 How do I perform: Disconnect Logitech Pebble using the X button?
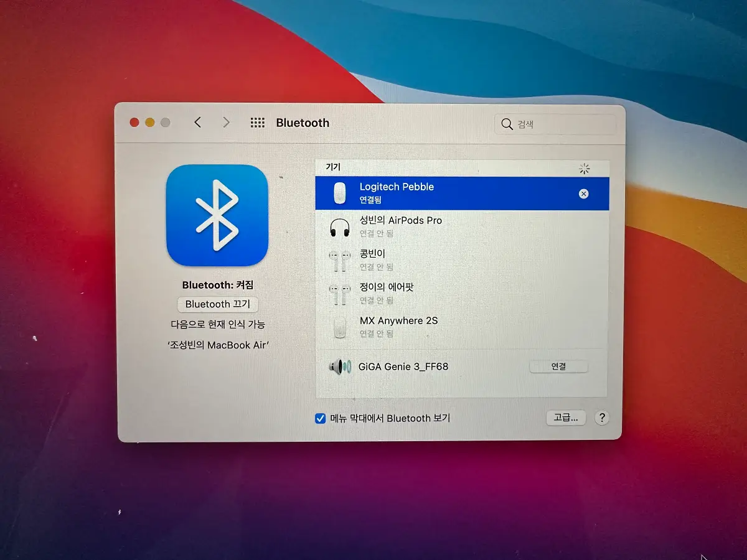tap(584, 194)
